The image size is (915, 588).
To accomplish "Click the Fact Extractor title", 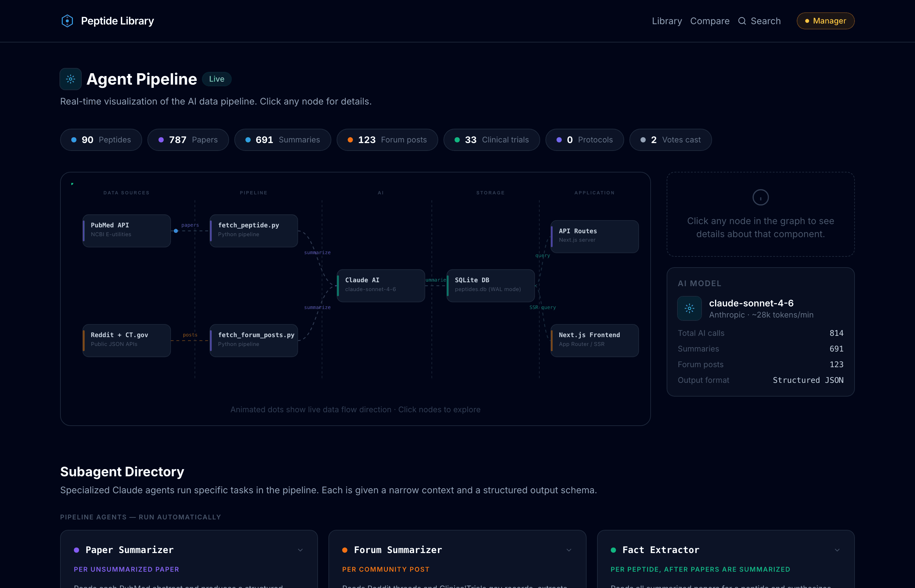I will [661, 550].
